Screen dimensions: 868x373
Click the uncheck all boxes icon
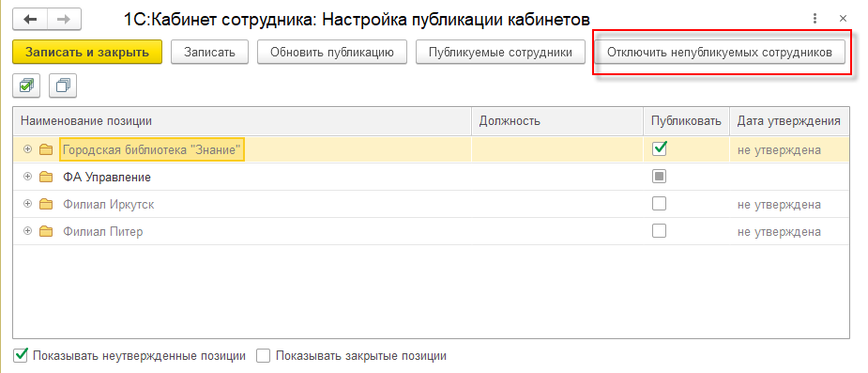63,85
